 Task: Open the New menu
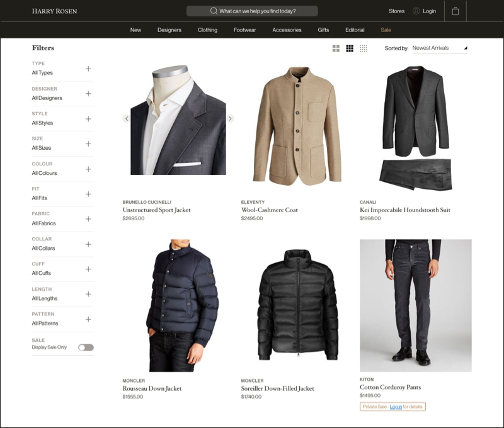pyautogui.click(x=135, y=30)
